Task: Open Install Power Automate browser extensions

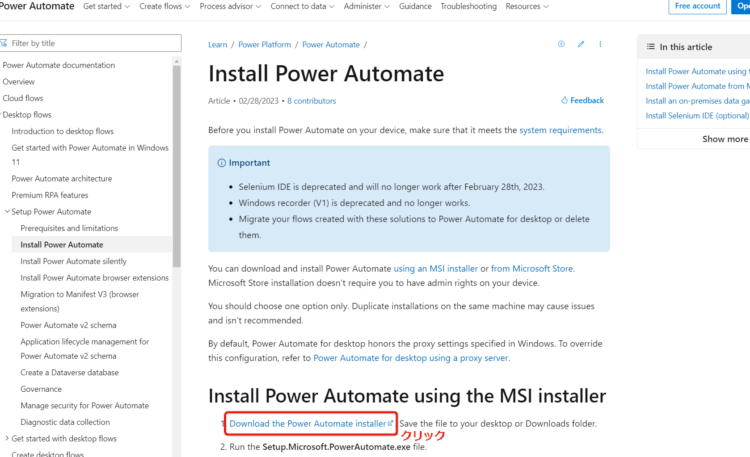Action: [95, 278]
